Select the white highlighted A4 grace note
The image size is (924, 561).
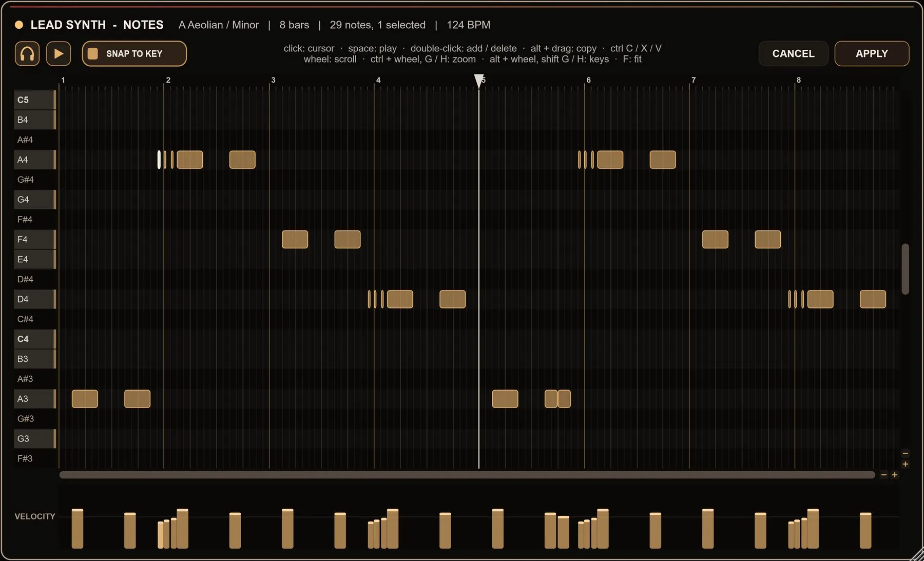click(x=159, y=160)
